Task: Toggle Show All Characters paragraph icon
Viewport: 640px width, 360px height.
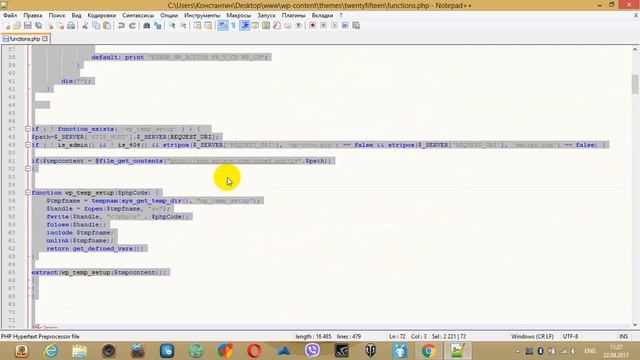Action: (x=233, y=26)
